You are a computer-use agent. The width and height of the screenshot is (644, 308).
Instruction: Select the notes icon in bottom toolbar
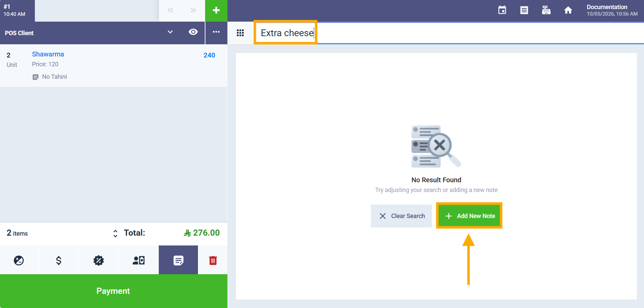coord(178,260)
